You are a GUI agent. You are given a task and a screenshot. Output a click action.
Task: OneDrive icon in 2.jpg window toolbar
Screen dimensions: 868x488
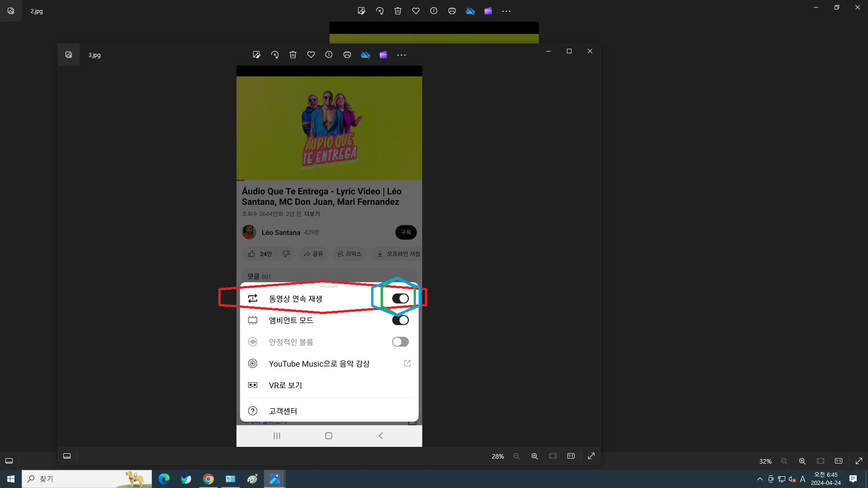click(x=470, y=11)
